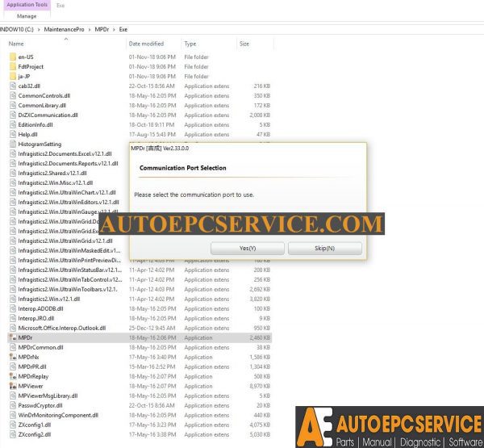The width and height of the screenshot is (484, 448).
Task: Click Yes(Y) in Communication Port dialog
Action: [248, 249]
